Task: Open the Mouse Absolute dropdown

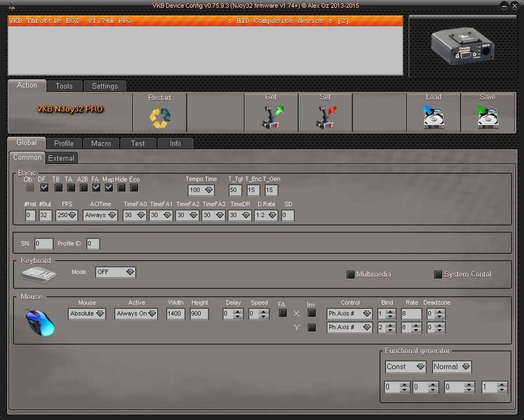Action: [87, 314]
